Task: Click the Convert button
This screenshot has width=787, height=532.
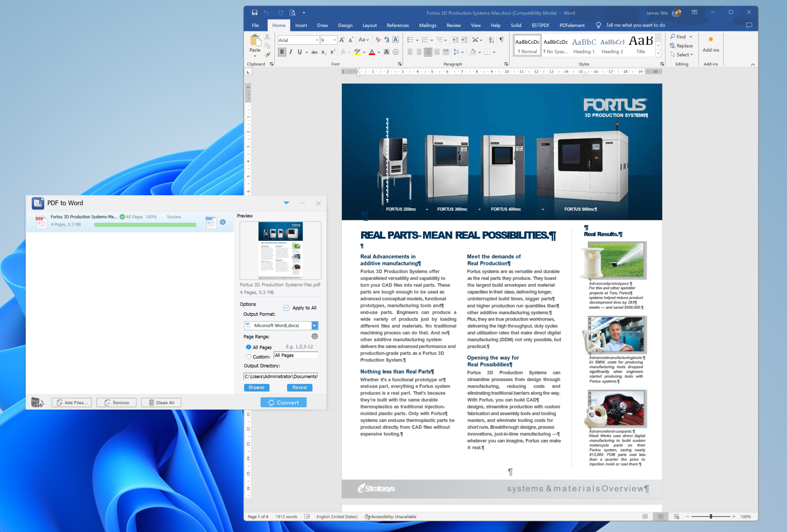Action: click(284, 403)
